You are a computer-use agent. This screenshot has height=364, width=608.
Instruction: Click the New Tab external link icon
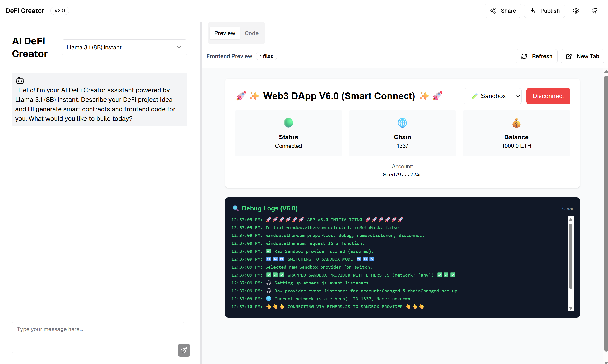click(569, 56)
